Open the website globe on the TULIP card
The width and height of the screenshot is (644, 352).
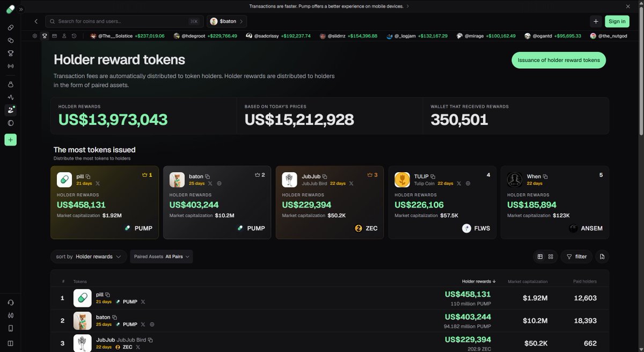click(x=468, y=184)
